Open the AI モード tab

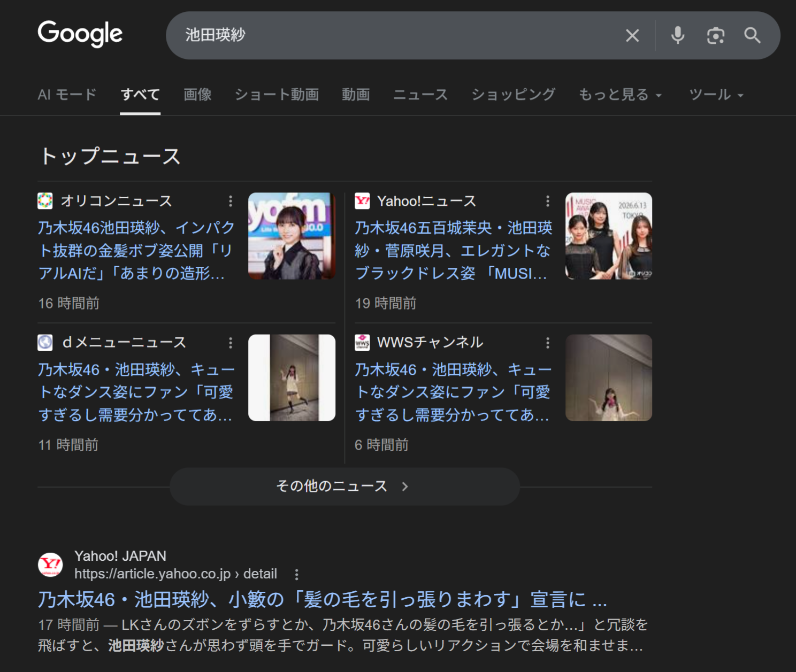coord(67,95)
